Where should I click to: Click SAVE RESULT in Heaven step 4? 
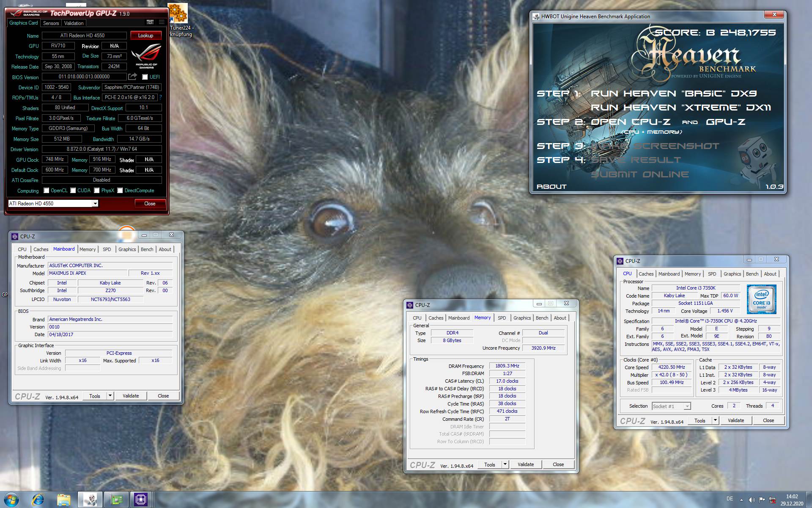click(636, 160)
